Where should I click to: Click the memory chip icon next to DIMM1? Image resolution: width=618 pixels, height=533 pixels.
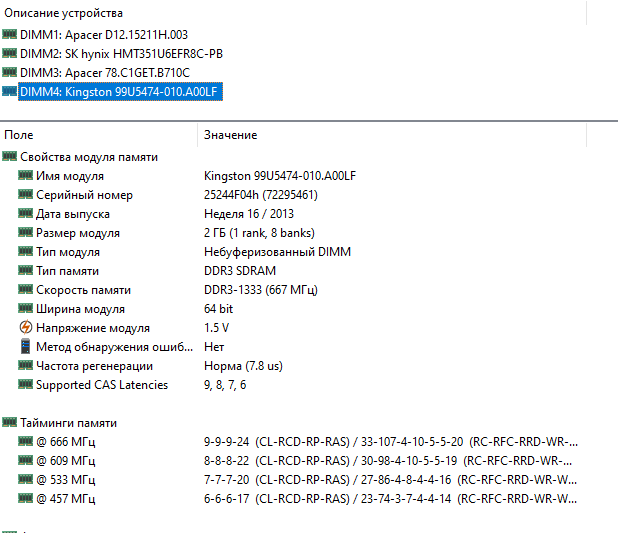[9, 34]
